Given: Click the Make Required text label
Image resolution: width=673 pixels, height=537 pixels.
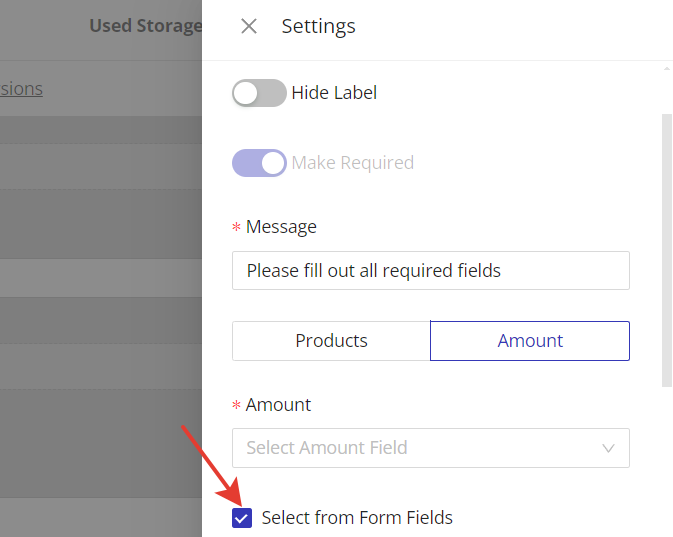Looking at the screenshot, I should point(352,163).
